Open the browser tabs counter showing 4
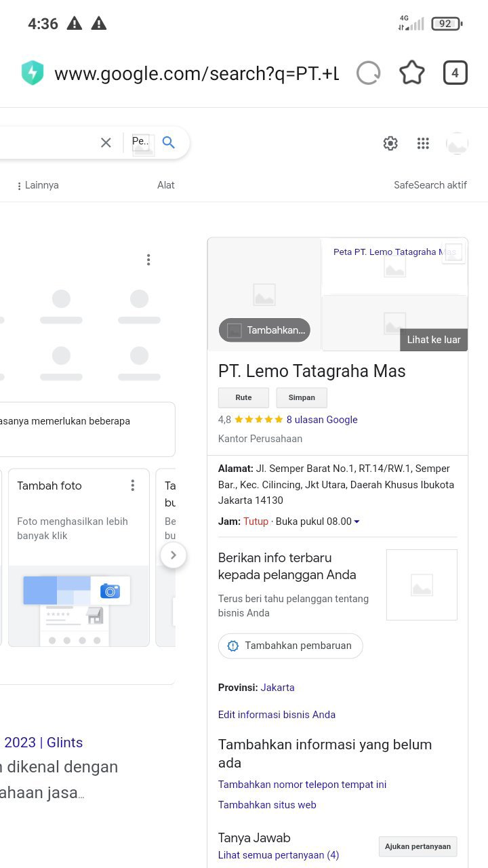This screenshot has width=488, height=868. (x=455, y=73)
